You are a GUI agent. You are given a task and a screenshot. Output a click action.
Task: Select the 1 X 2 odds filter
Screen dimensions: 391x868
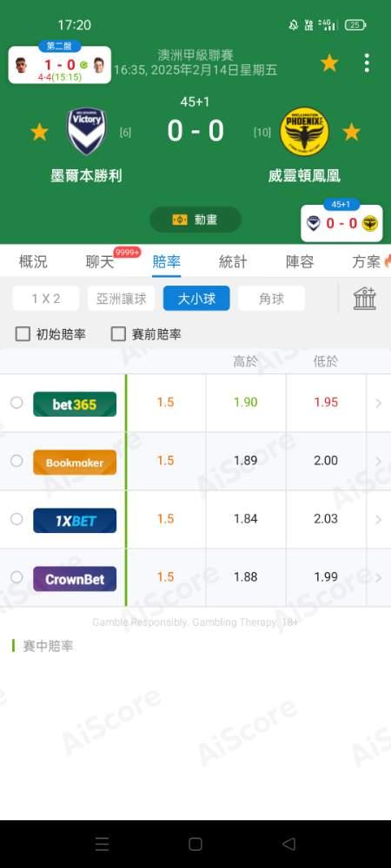coord(46,299)
